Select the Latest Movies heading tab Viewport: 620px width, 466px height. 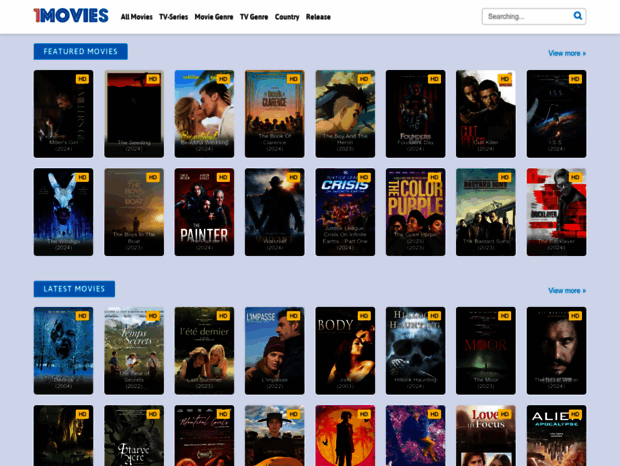[x=74, y=289]
